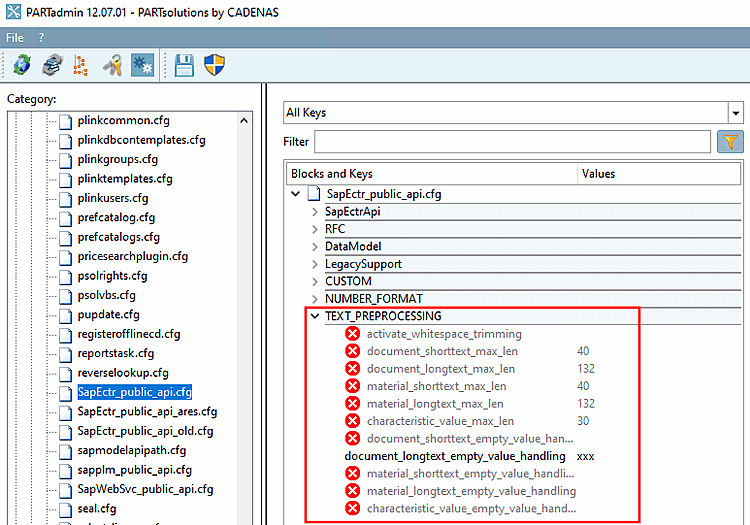750x525 pixels.
Task: Click file icon next to sapplm_public_api.cfg
Action: tap(66, 470)
